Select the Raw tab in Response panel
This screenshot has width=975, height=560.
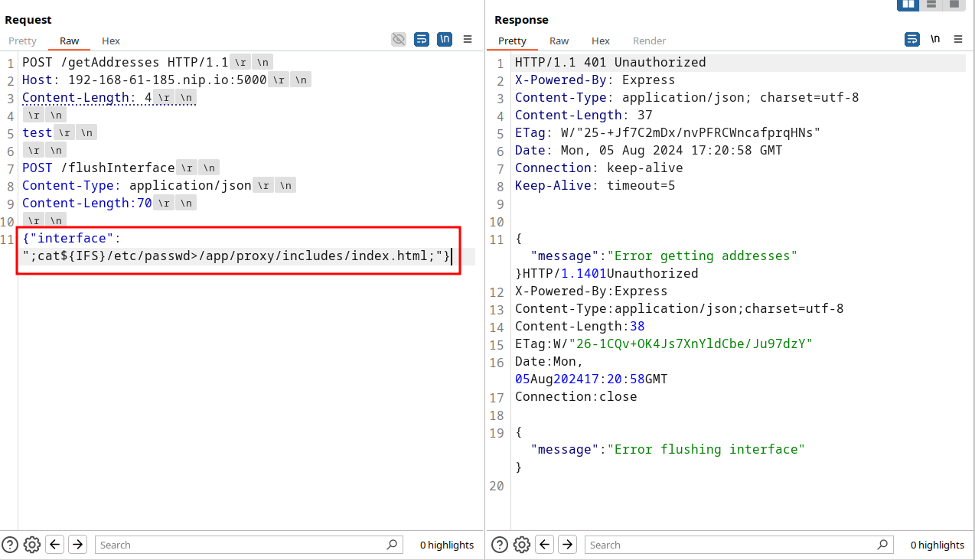(559, 41)
